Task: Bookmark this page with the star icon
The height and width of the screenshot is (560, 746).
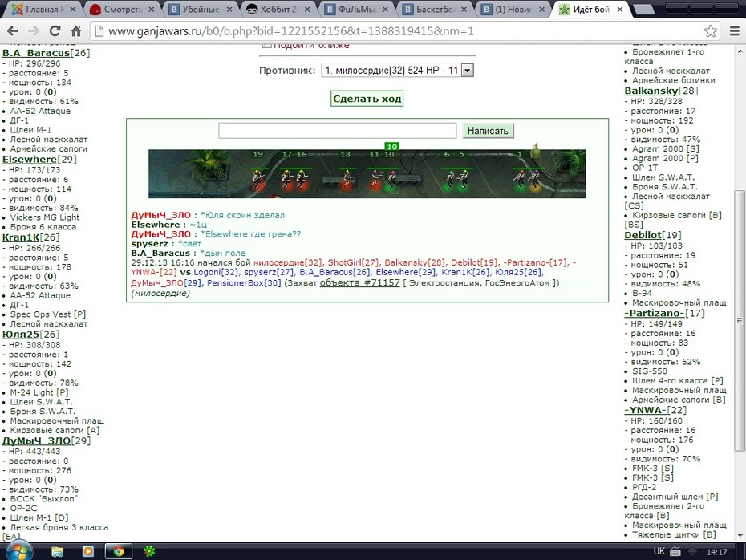Action: [x=711, y=31]
